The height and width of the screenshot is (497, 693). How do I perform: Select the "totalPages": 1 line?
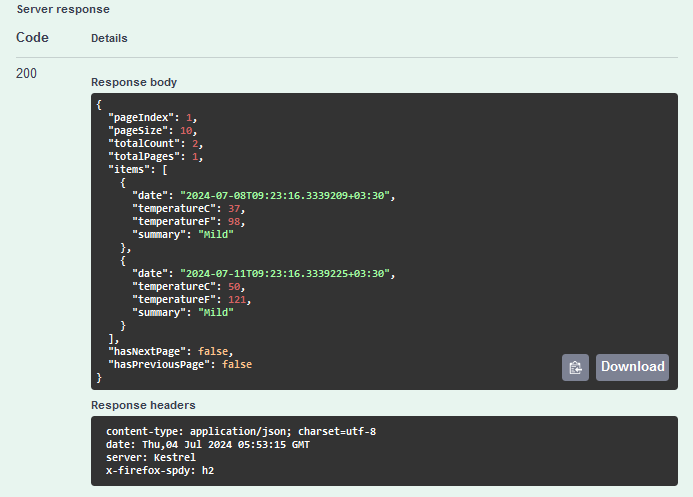156,156
